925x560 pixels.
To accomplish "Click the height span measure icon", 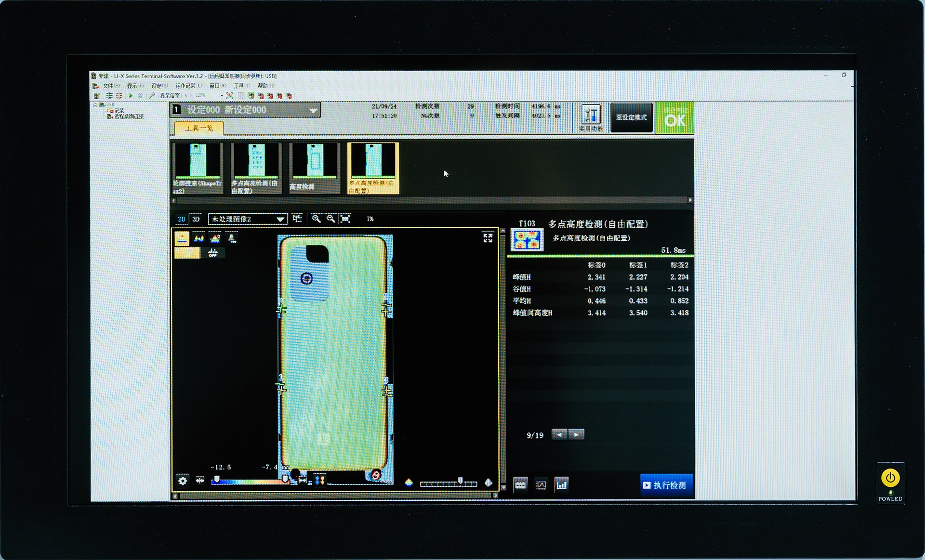I will coord(303,480).
